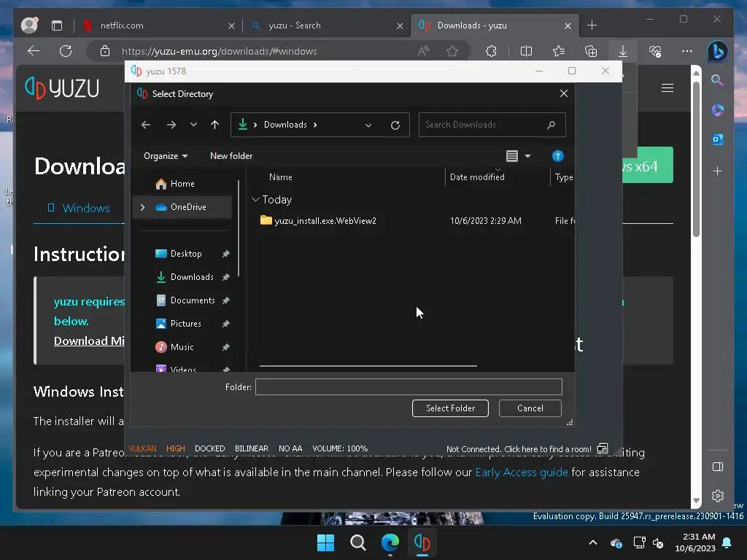747x560 pixels.
Task: Close the Downloads - yuzu tab
Action: [568, 26]
